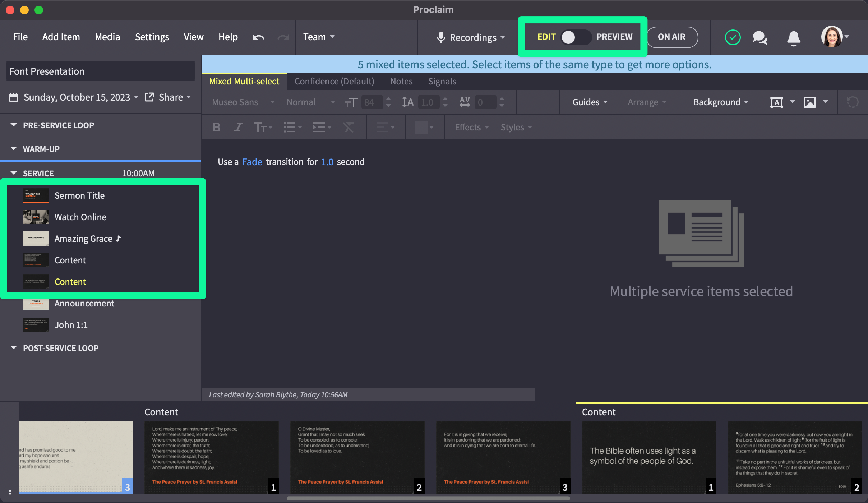868x503 pixels.
Task: Open the Normal font weight dropdown
Action: 310,102
